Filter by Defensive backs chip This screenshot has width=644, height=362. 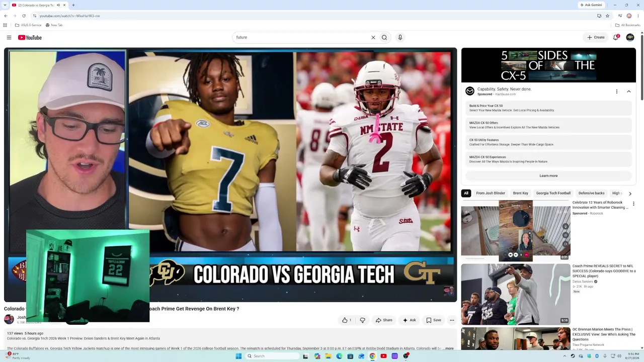pos(592,193)
